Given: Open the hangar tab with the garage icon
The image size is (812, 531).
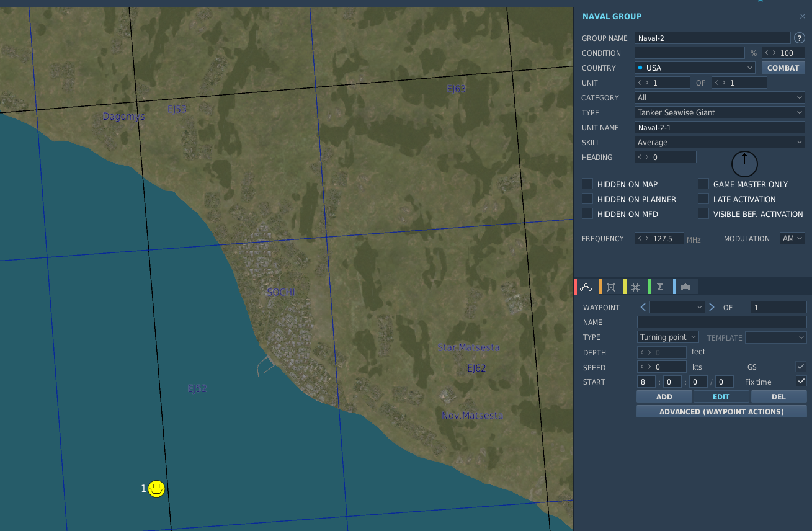Looking at the screenshot, I should click(685, 287).
